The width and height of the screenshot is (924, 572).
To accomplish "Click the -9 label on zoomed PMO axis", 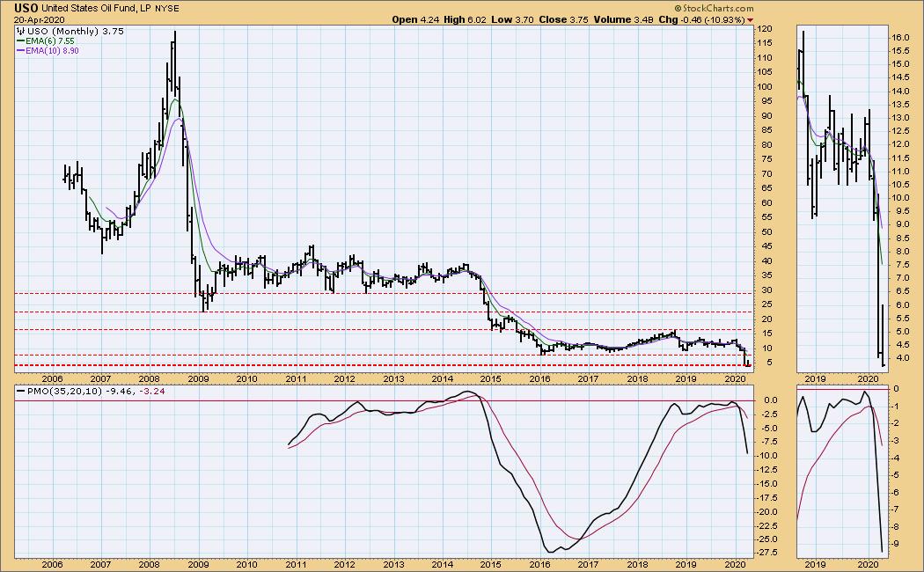I will (x=895, y=545).
